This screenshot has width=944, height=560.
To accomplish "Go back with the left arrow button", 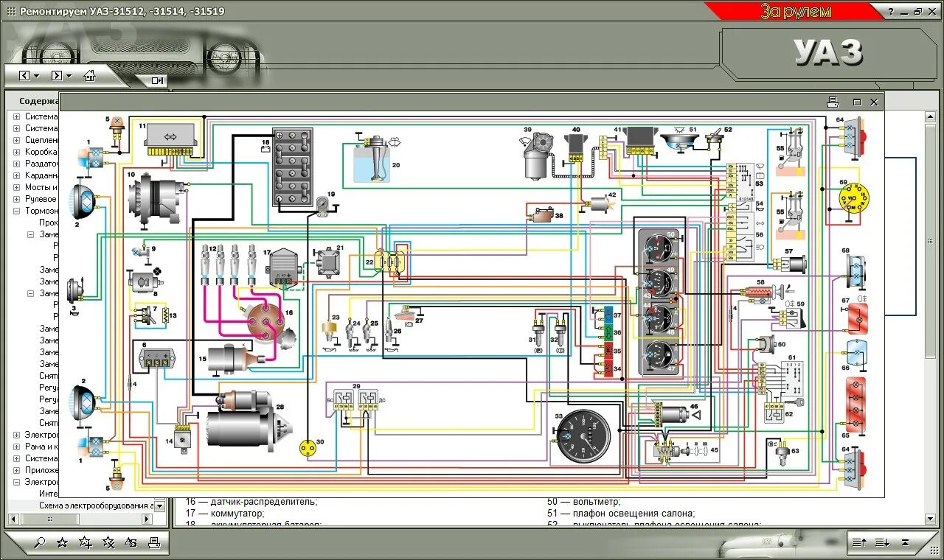I will point(24,75).
